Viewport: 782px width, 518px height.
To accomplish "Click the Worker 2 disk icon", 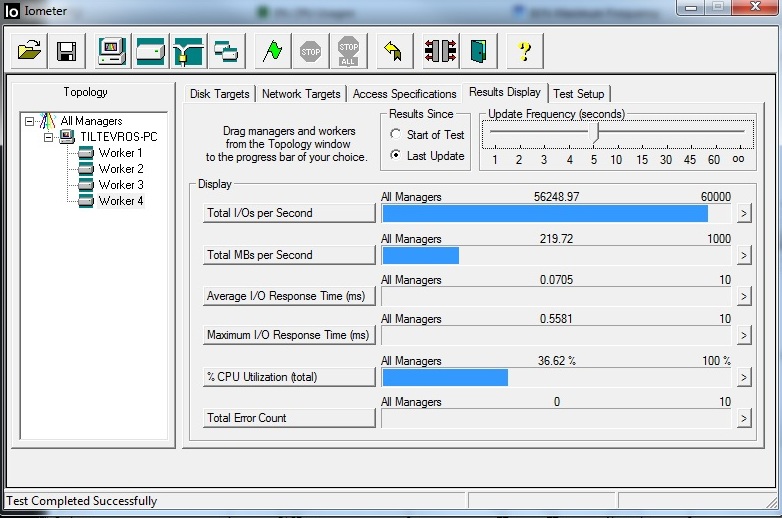I will pos(86,169).
